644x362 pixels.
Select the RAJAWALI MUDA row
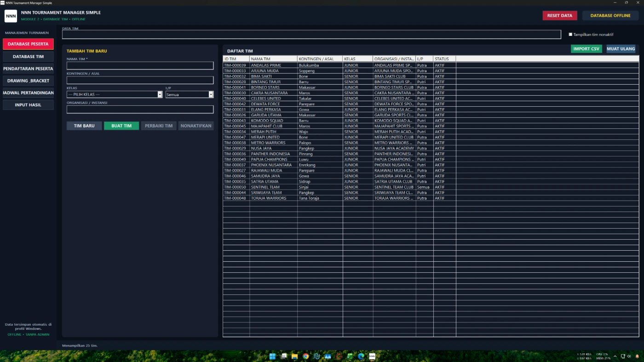pos(431,170)
